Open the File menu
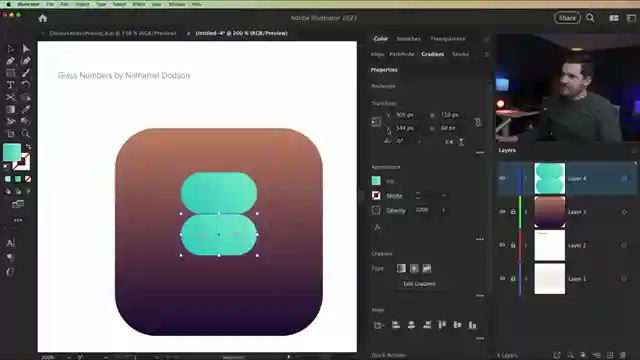Screen dimensions: 640x360 coord(50,4)
